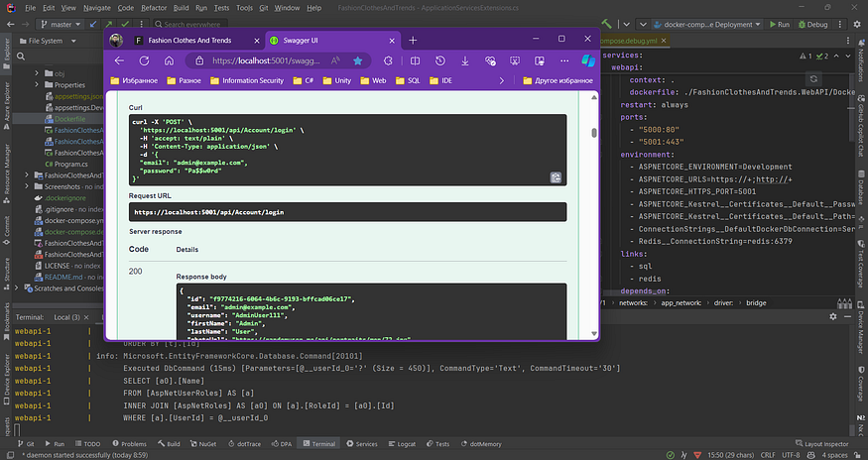Open the Services tool window tab

pos(361,444)
